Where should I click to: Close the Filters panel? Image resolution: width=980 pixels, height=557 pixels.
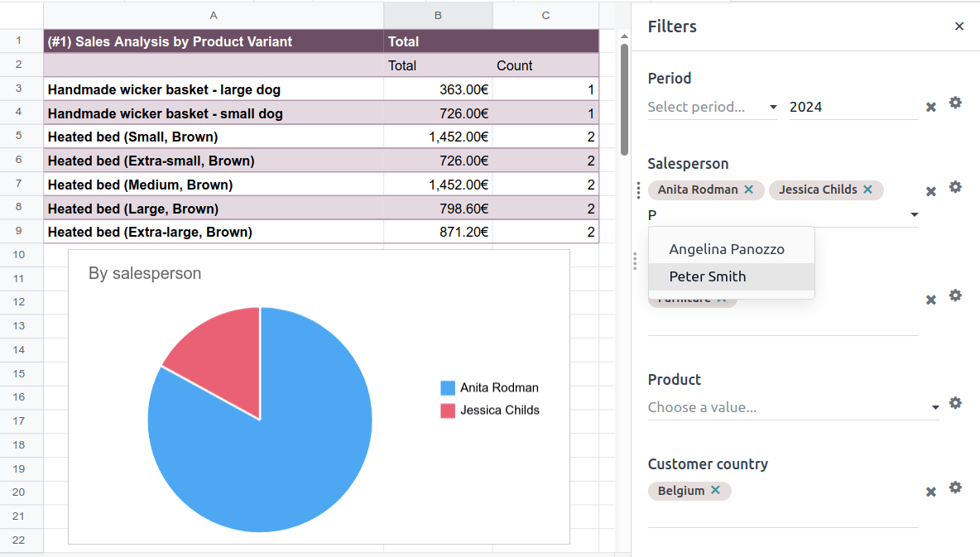tap(958, 26)
